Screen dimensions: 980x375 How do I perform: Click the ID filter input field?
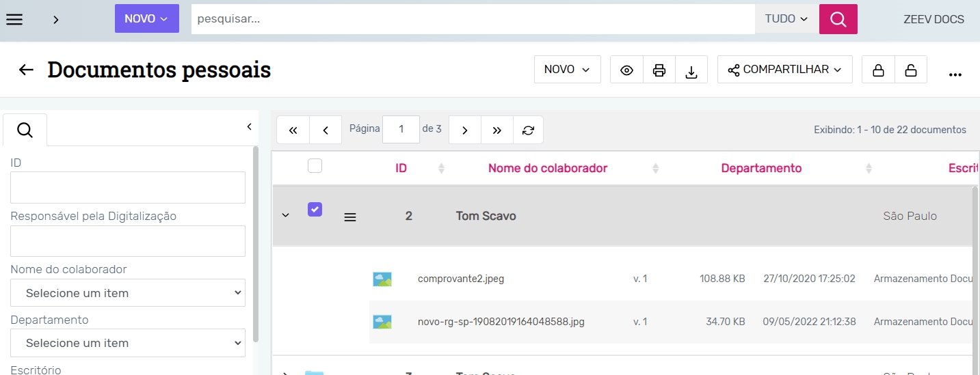click(128, 187)
